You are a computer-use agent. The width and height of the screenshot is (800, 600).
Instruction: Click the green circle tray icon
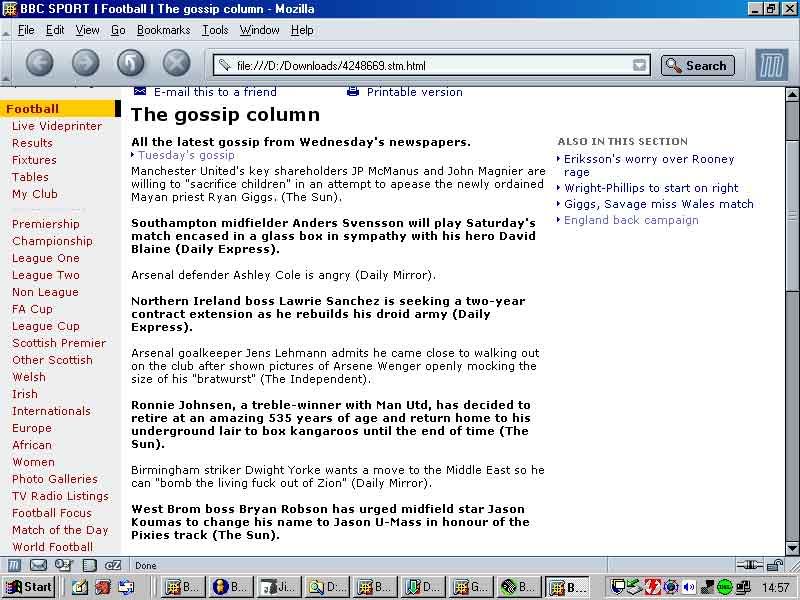(x=724, y=587)
